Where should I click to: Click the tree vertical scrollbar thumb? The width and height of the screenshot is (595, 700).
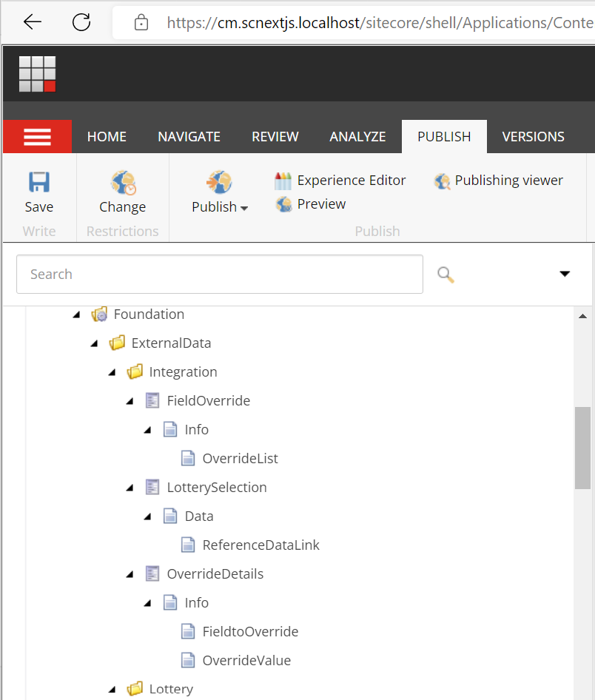click(x=582, y=448)
